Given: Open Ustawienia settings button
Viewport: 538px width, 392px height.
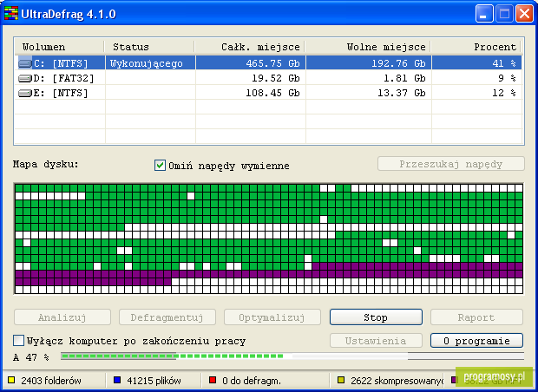Looking at the screenshot, I should point(376,341).
